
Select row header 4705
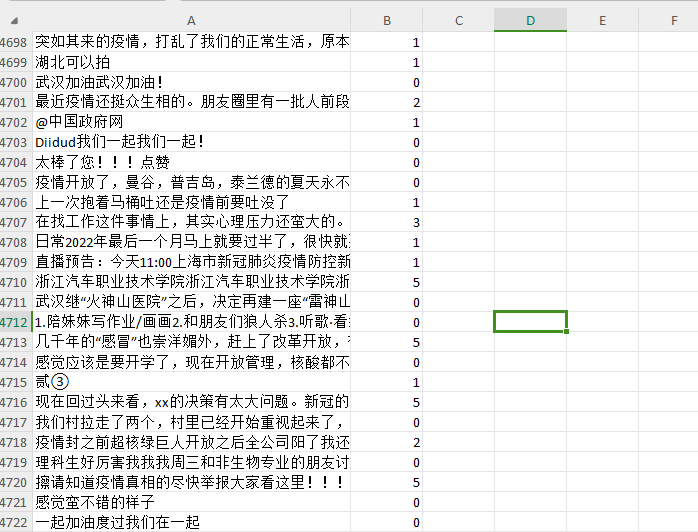pyautogui.click(x=16, y=183)
